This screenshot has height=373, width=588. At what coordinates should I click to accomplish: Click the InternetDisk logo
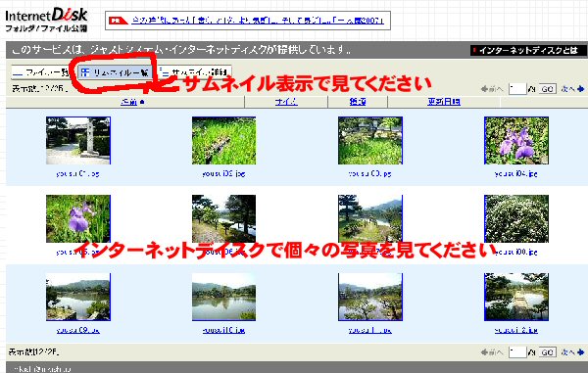tap(46, 20)
